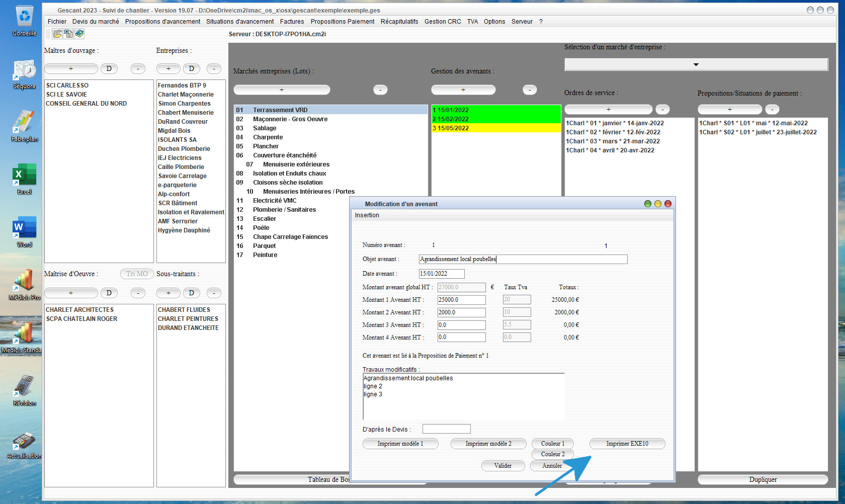Open the Insertion menu in the dialog
This screenshot has height=504, width=845.
click(367, 215)
